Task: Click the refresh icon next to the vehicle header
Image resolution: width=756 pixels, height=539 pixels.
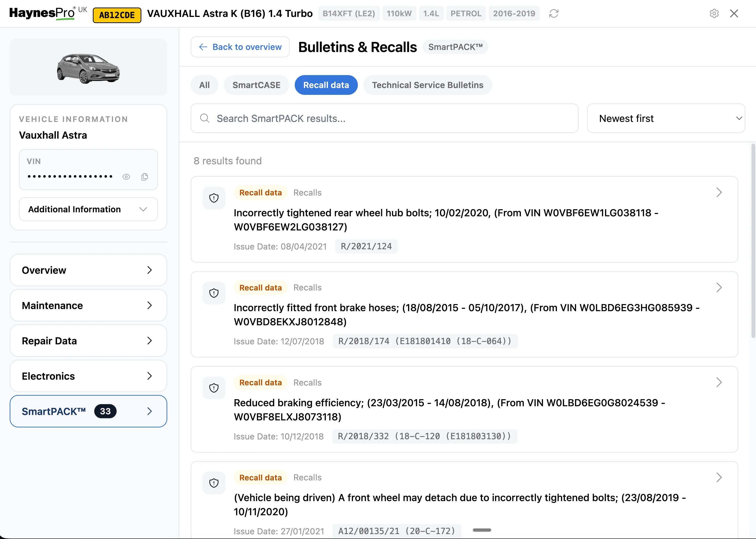Action: [554, 13]
